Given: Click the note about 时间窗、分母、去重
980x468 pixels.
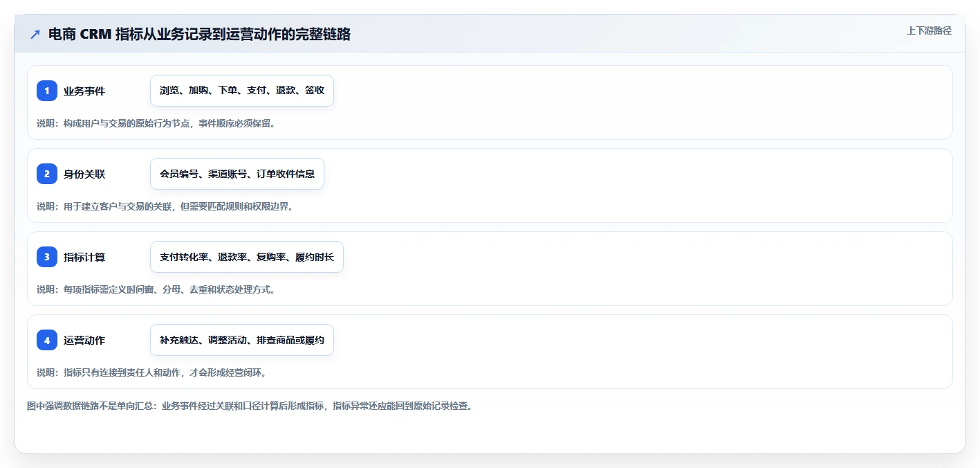Looking at the screenshot, I should (x=156, y=289).
